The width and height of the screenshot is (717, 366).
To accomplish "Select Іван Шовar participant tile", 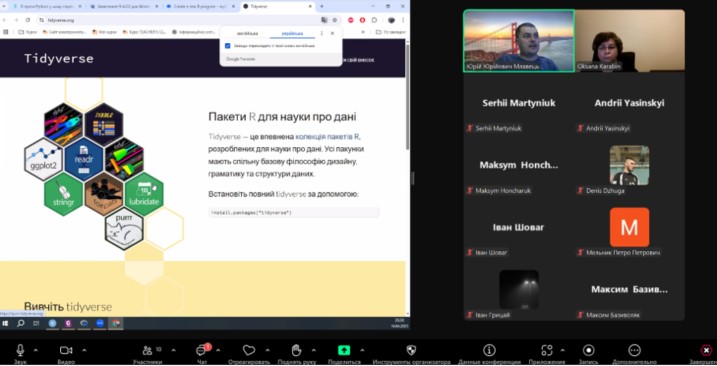I will click(x=519, y=228).
